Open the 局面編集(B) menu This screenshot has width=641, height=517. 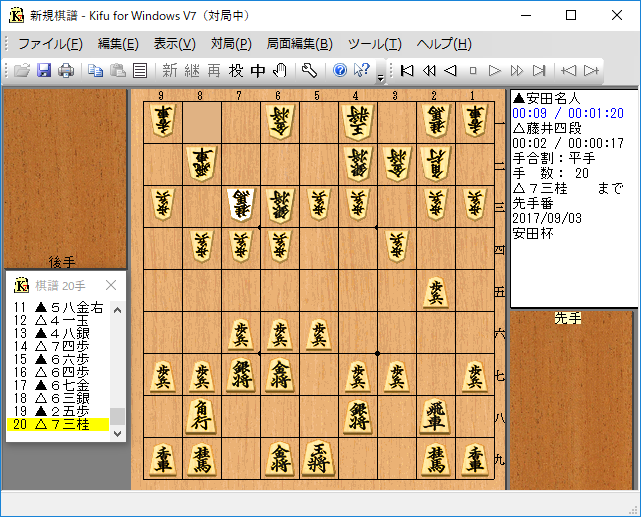coord(299,44)
